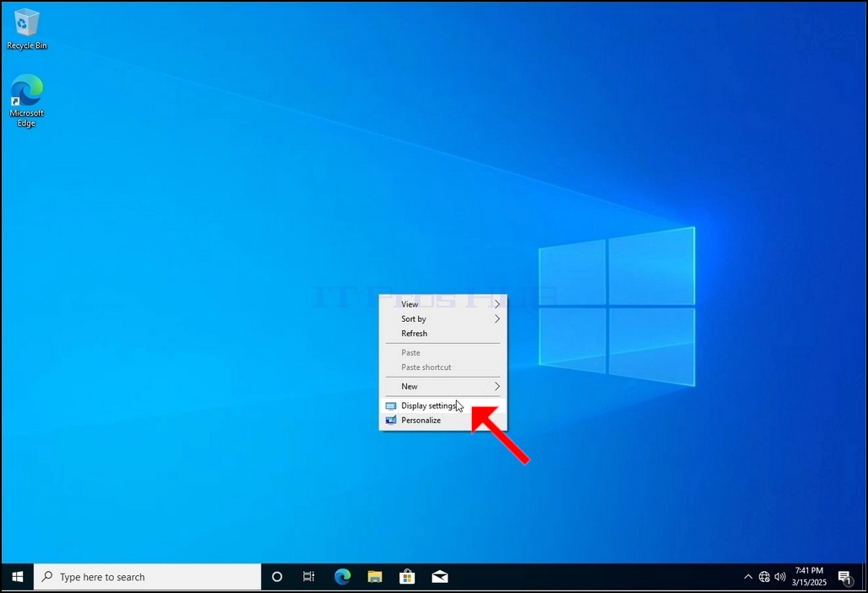The width and height of the screenshot is (868, 593).
Task: Choose Refresh from the context menu
Action: pos(442,334)
